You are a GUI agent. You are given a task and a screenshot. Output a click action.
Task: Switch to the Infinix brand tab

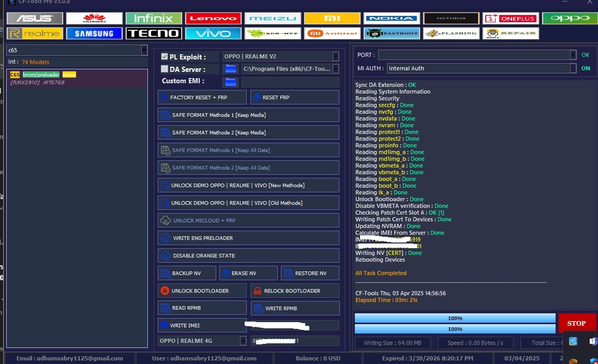(154, 18)
